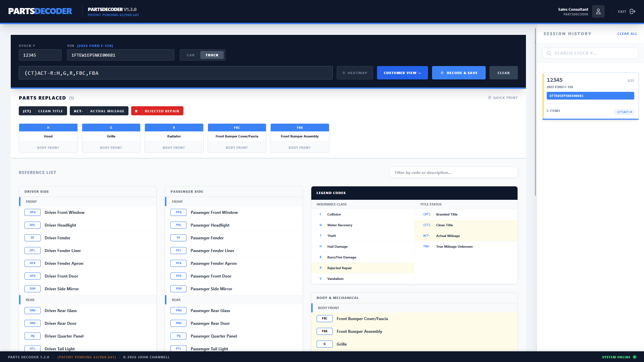
Task: Click the Exit logout icon
Action: [x=633, y=11]
